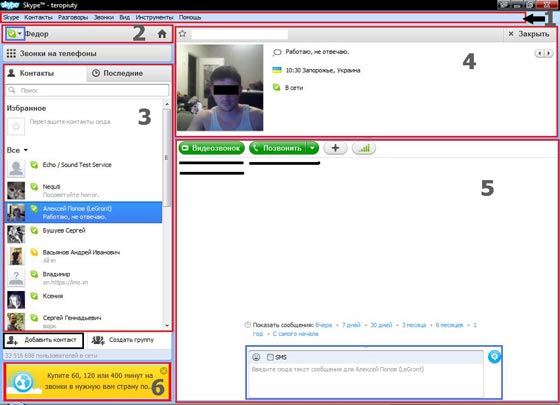Click Добавить контакт button

click(44, 340)
